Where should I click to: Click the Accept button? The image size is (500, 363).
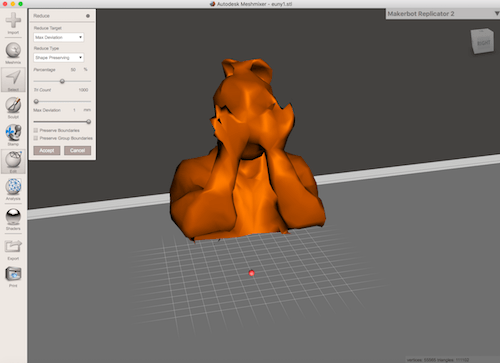(47, 151)
